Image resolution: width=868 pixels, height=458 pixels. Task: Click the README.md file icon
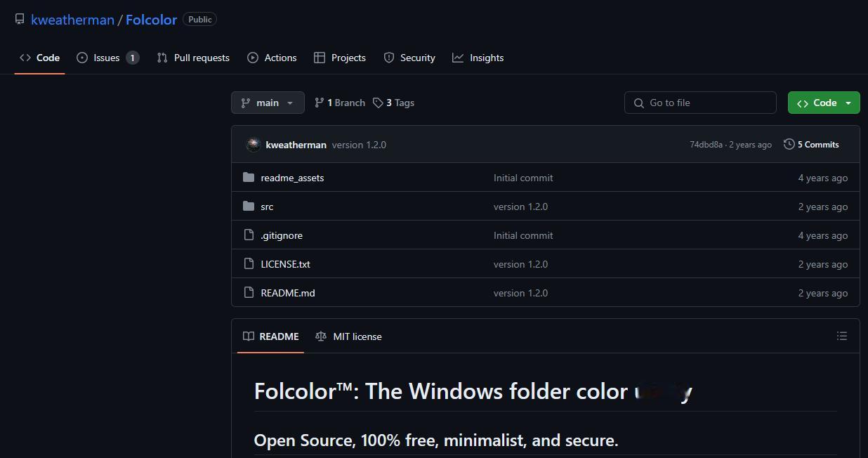click(x=249, y=292)
